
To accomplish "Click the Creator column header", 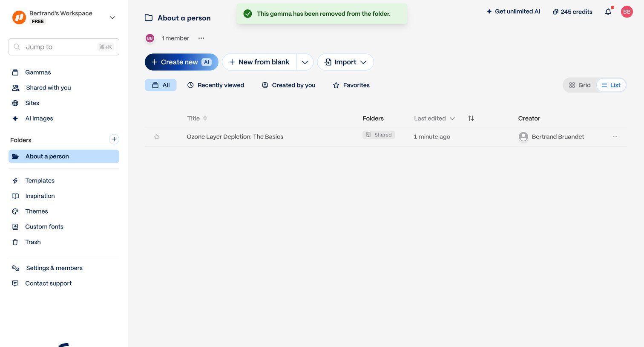I will pos(529,119).
